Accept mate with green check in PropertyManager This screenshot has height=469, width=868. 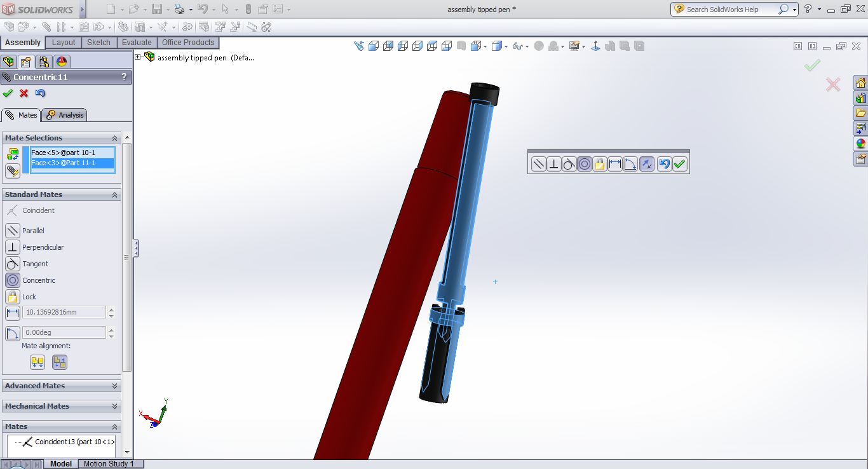[x=8, y=93]
